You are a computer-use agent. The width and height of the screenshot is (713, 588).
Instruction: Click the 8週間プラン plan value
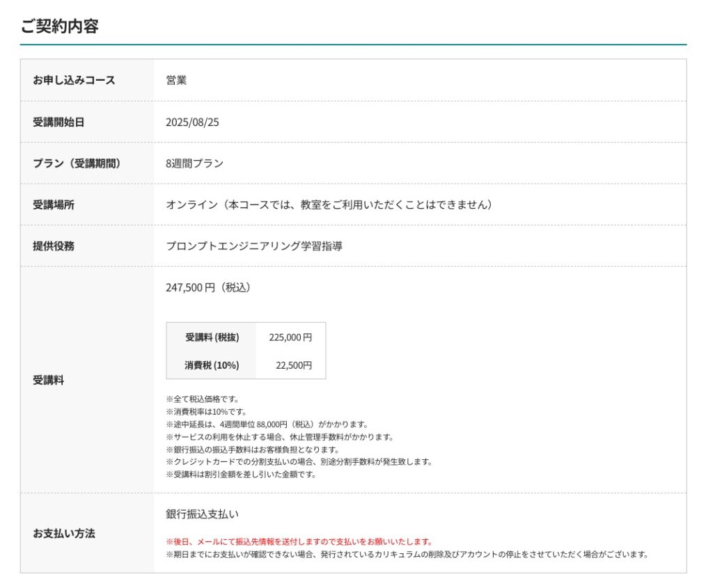pyautogui.click(x=194, y=164)
